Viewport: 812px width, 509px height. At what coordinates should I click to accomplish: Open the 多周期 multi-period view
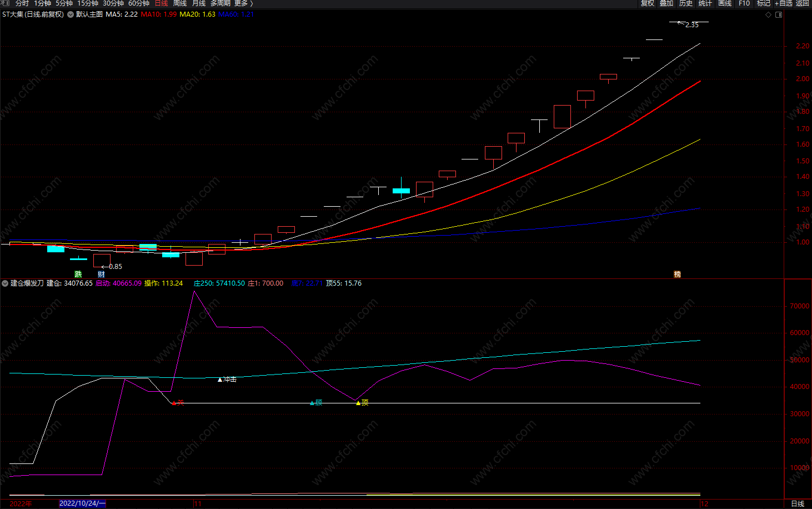(x=220, y=3)
